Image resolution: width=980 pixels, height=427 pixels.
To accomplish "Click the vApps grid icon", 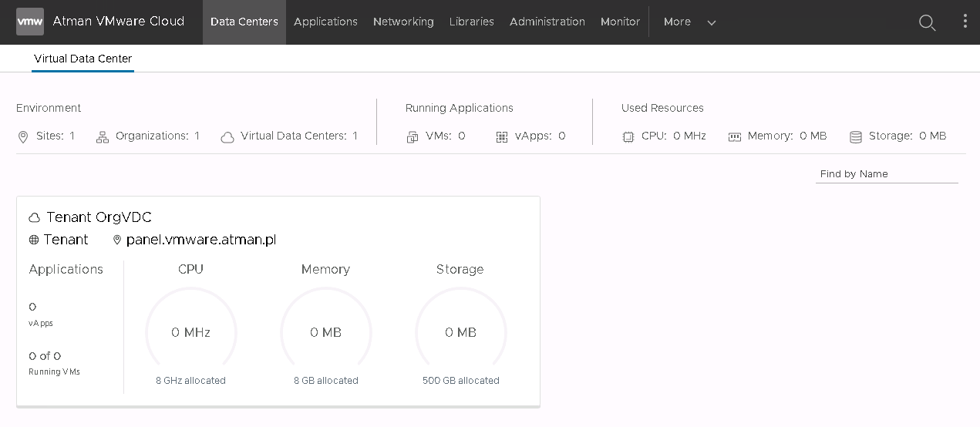I will click(502, 137).
